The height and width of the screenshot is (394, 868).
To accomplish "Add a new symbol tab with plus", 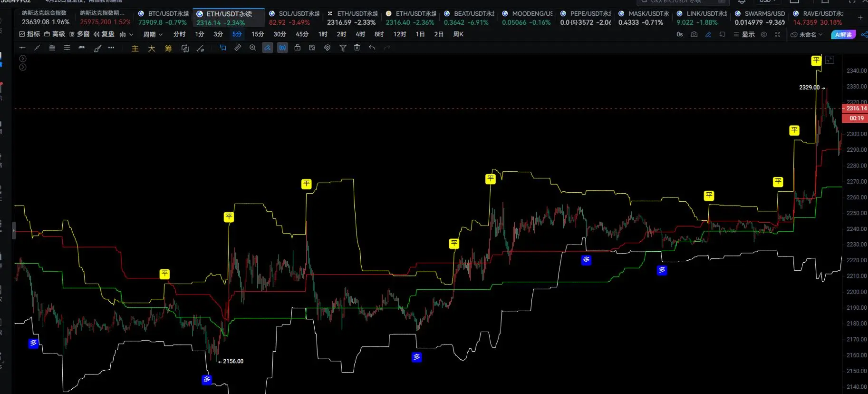I will (860, 18).
